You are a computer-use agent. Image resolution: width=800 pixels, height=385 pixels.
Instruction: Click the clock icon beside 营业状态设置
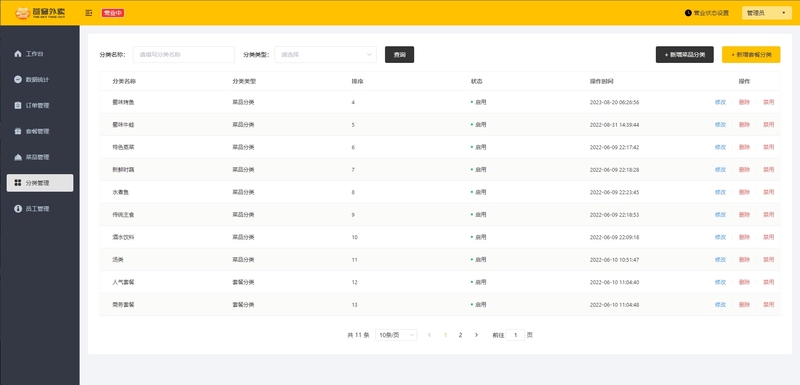688,13
